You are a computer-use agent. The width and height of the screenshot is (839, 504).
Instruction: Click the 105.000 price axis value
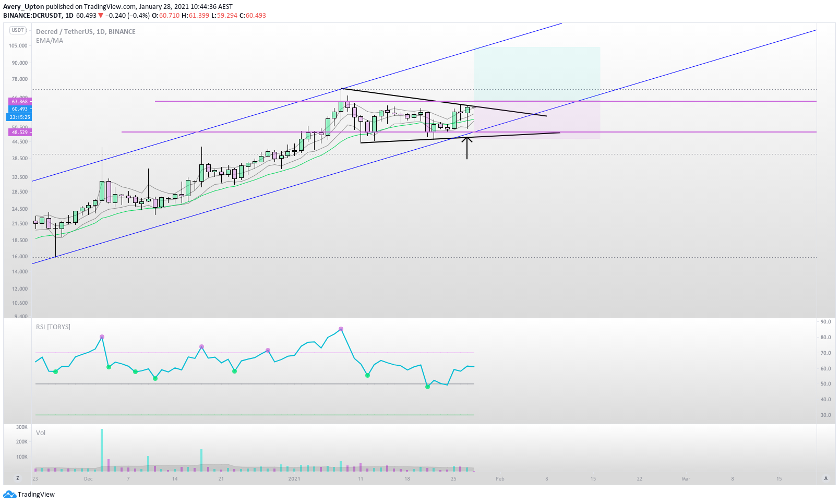[x=18, y=46]
